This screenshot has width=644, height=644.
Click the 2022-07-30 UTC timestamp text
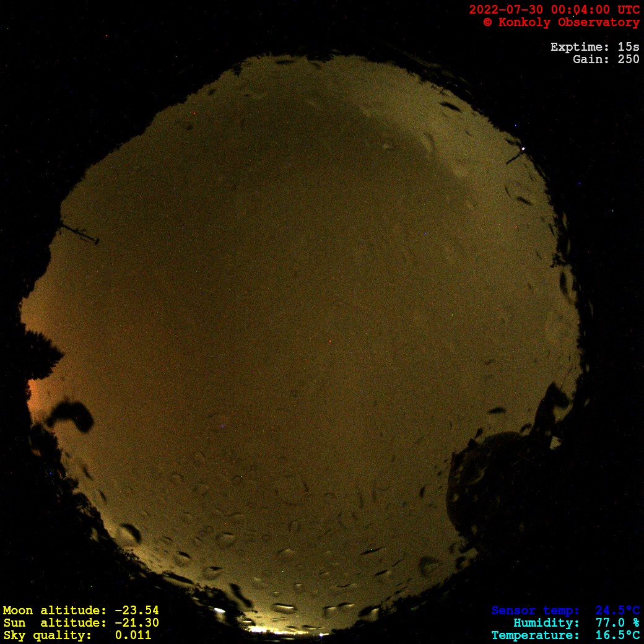pos(554,10)
